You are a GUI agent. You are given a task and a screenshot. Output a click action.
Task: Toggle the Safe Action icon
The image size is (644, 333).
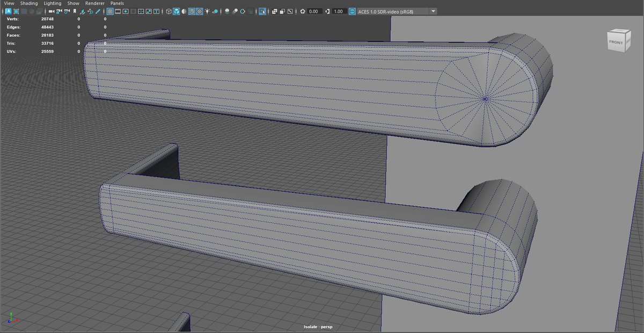pos(149,11)
